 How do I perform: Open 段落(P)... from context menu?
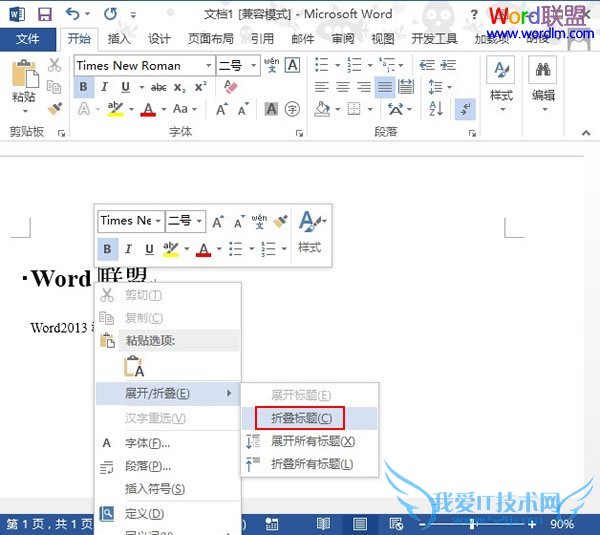168,466
